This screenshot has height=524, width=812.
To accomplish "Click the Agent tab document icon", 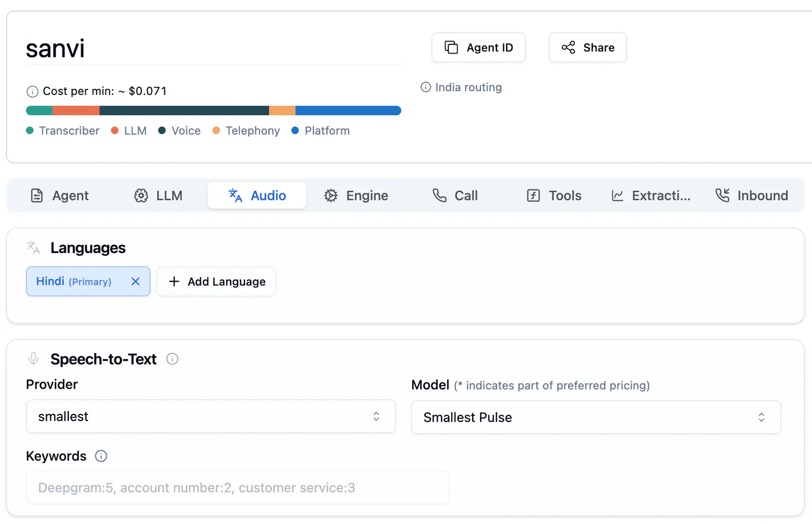I will (37, 195).
